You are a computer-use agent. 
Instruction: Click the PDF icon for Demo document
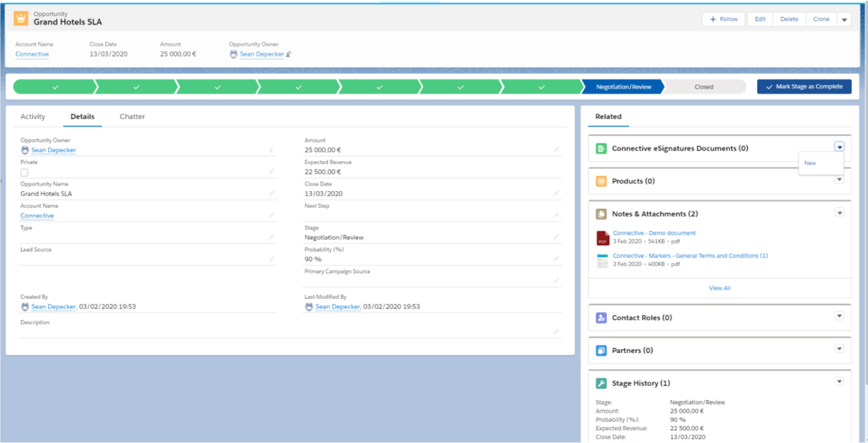[x=602, y=238]
